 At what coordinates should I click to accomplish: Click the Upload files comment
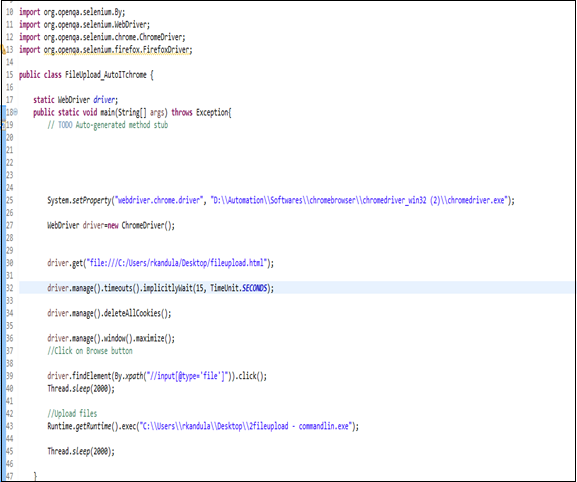coord(72,414)
